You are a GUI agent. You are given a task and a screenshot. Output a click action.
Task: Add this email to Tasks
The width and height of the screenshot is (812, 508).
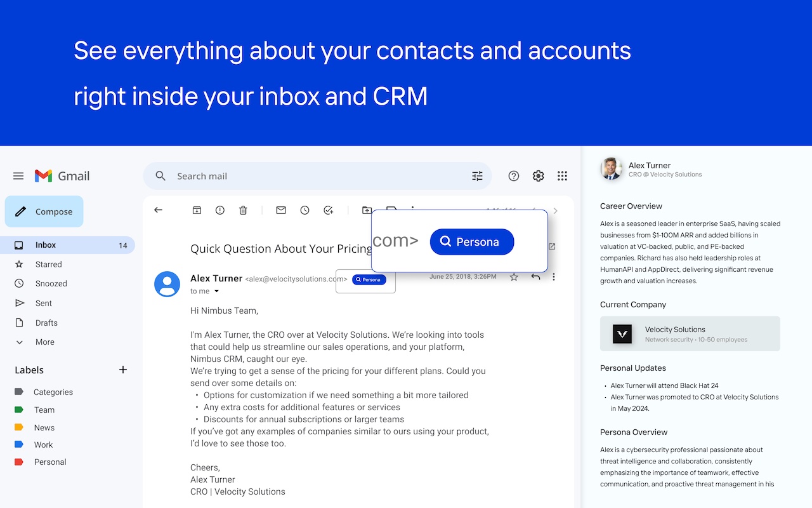tap(328, 210)
